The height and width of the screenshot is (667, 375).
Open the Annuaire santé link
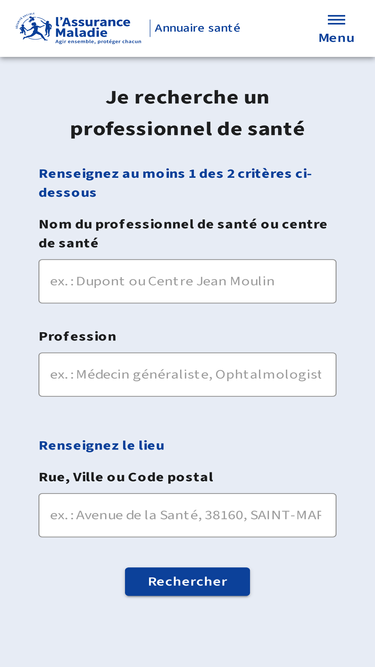(197, 28)
